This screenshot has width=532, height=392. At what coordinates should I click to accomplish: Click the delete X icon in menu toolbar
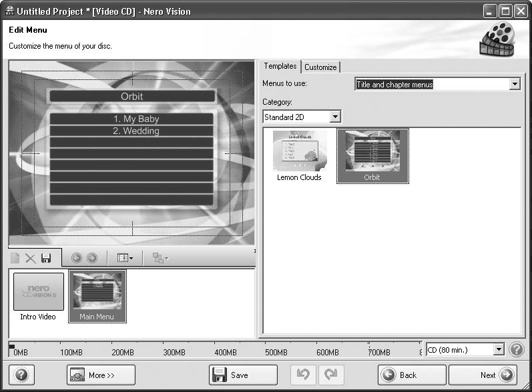[x=31, y=258]
